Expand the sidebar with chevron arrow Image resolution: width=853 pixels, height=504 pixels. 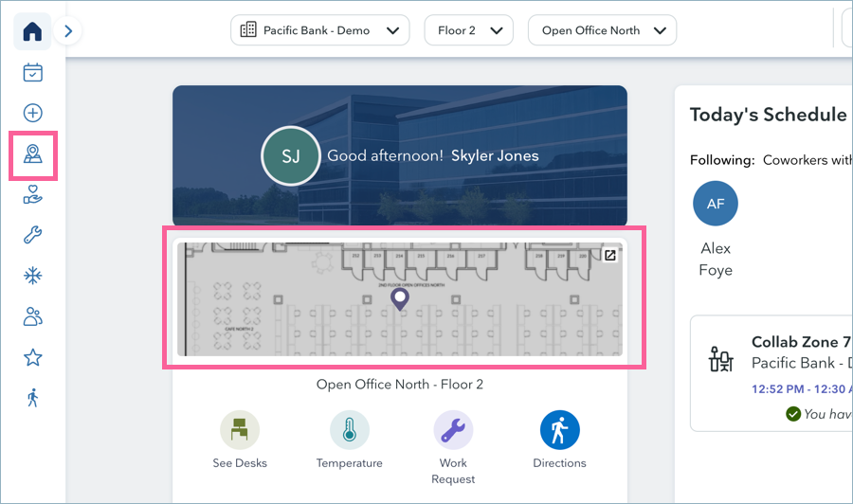coord(67,31)
